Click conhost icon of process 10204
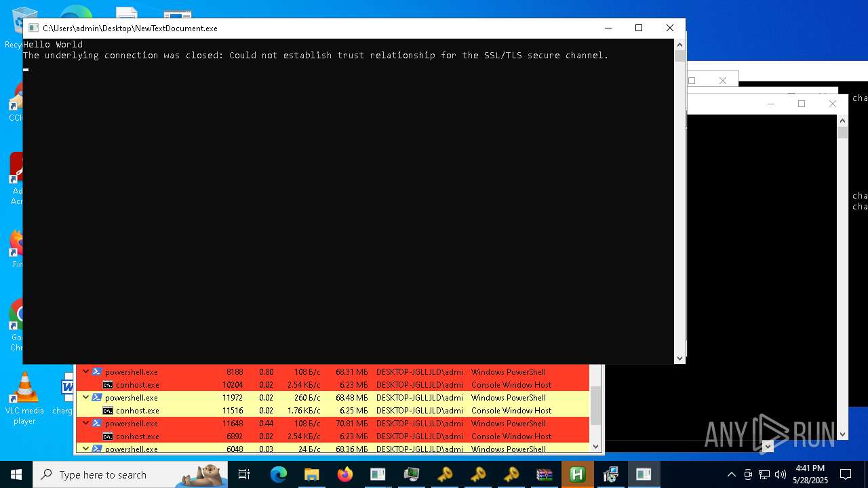Viewport: 868px width, 488px height. point(107,385)
